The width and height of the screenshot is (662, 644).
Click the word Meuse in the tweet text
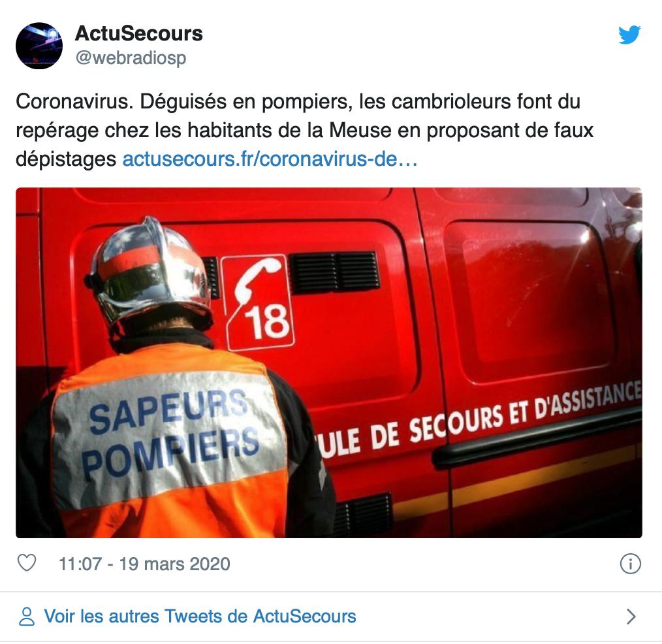[360, 131]
